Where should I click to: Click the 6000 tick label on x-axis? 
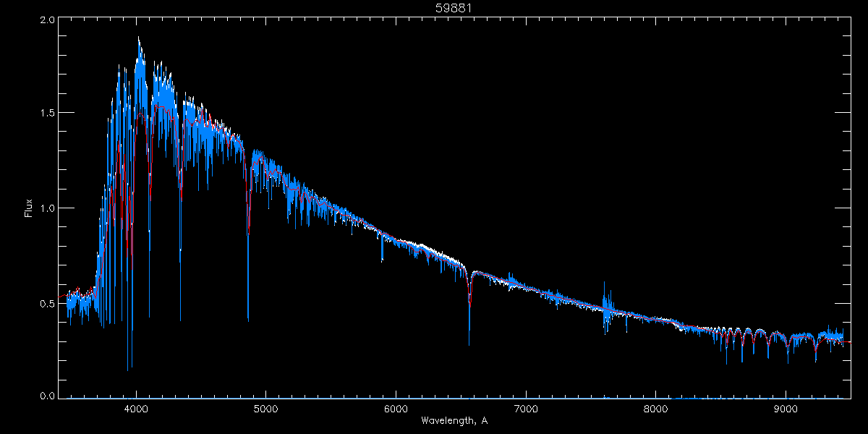[396, 408]
